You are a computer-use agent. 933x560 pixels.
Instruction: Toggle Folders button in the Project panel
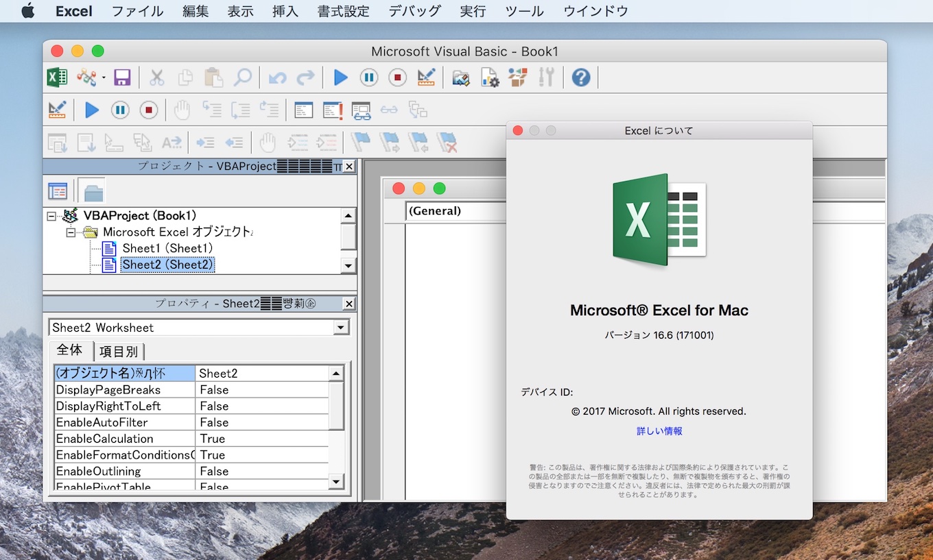click(91, 191)
